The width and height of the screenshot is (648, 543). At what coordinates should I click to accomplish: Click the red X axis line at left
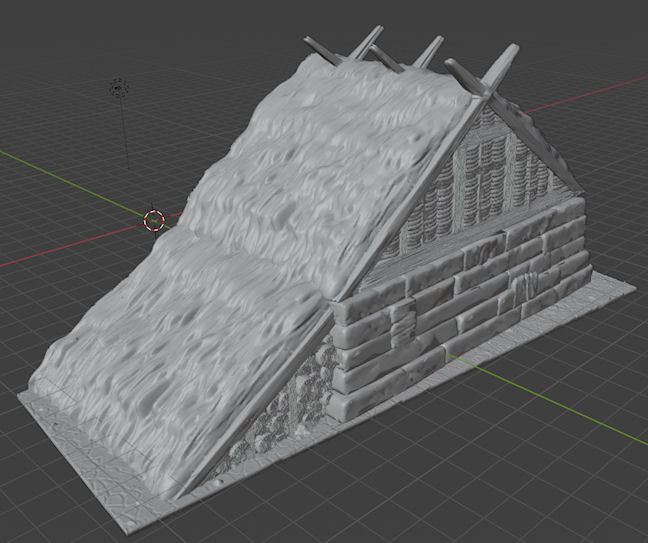click(60, 251)
